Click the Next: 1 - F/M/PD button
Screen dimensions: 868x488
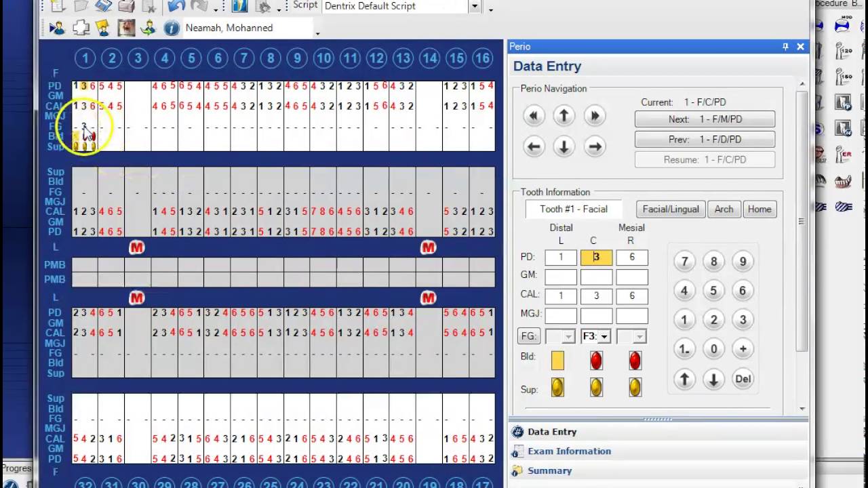tap(705, 119)
